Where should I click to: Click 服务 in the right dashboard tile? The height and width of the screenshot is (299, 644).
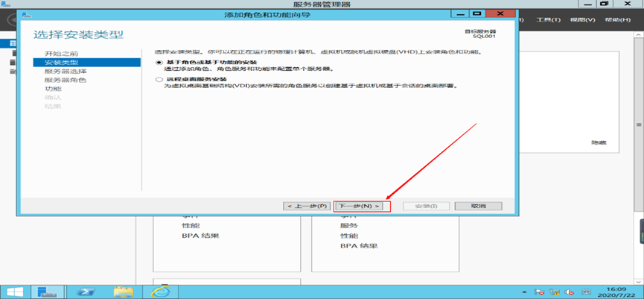349,226
